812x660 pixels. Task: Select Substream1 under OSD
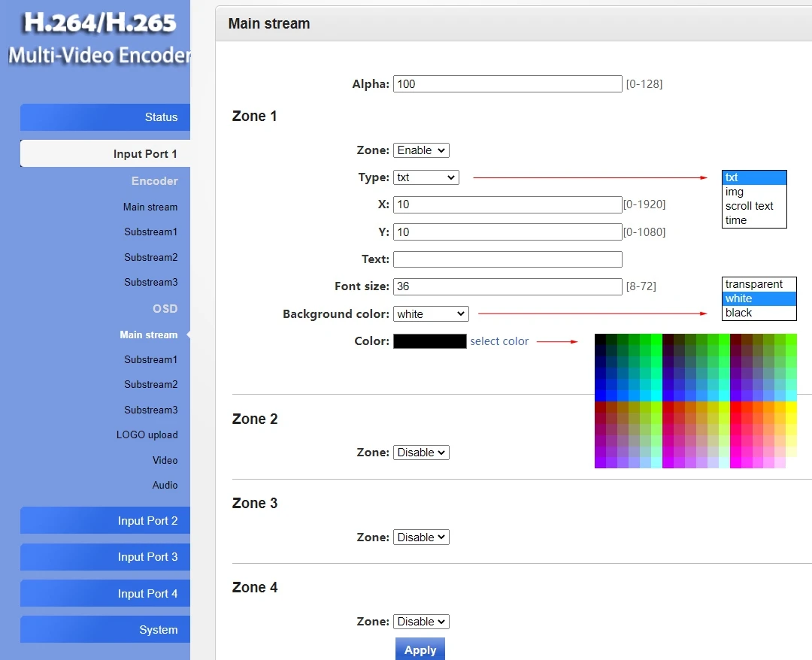click(150, 359)
